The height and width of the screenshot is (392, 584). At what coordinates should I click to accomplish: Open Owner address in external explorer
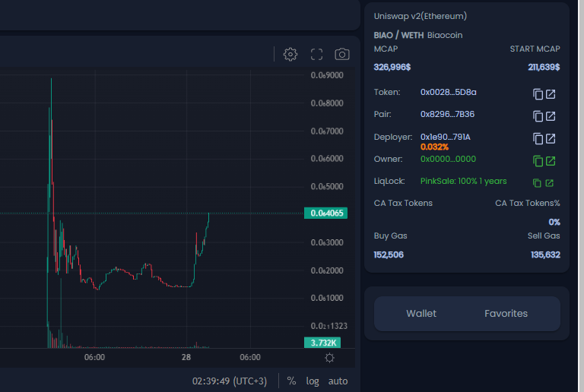point(551,161)
